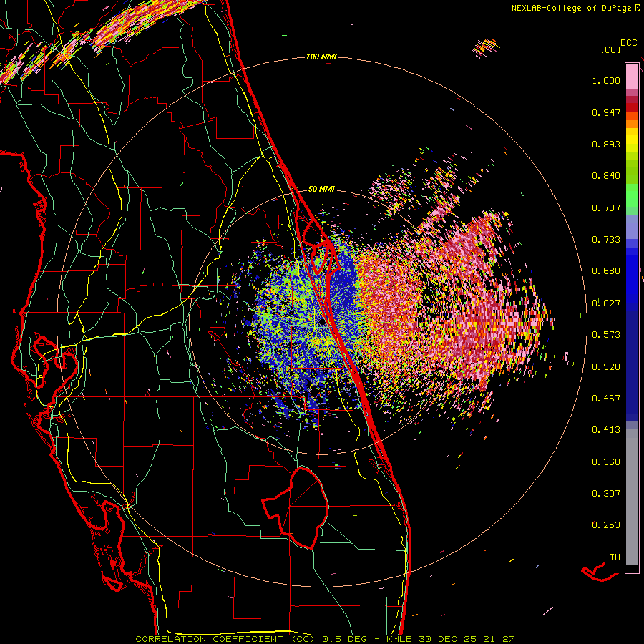Click the 0.680 legend value

pos(606,271)
